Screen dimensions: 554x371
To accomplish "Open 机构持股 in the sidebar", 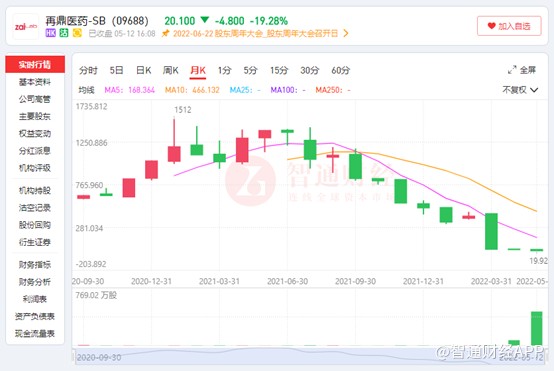I will (35, 191).
